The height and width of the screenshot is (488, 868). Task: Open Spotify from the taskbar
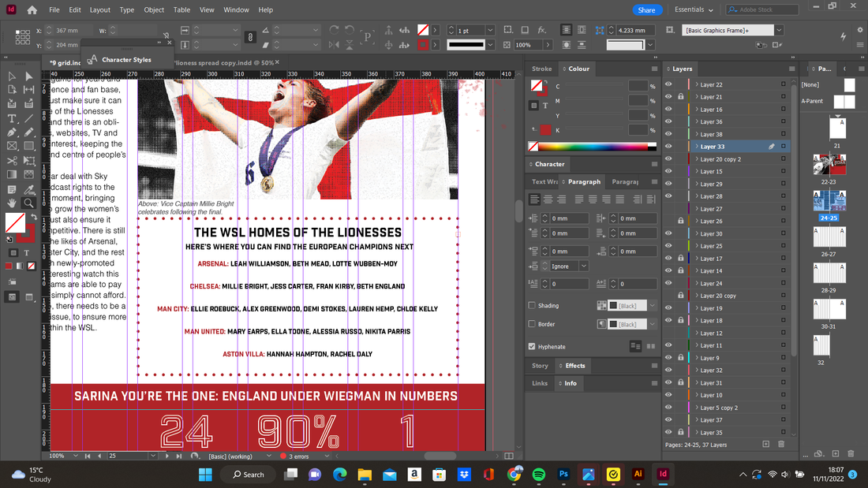(539, 474)
